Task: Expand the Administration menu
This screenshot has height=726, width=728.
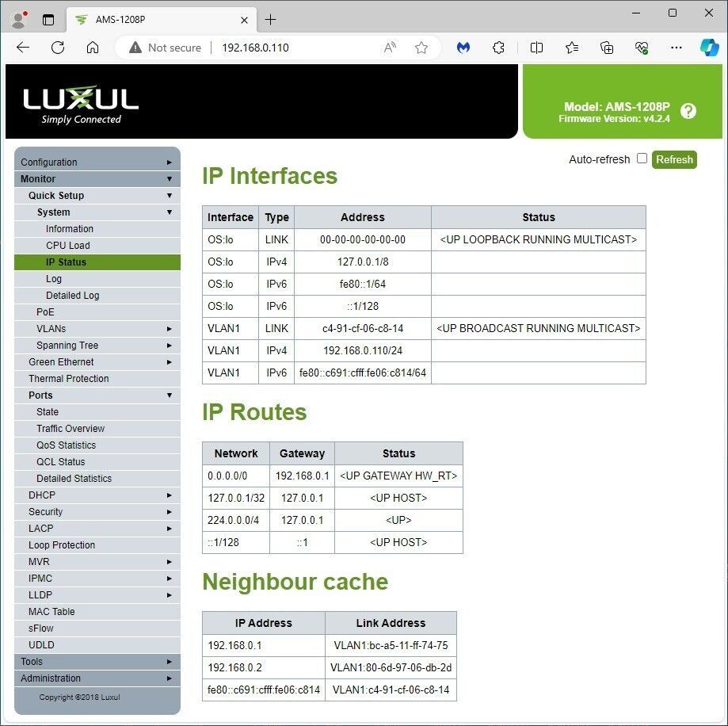Action: (97, 678)
